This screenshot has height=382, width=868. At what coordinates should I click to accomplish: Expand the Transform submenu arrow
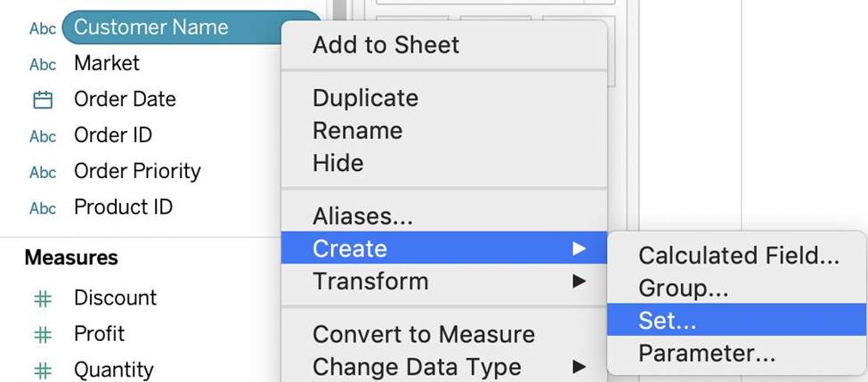click(x=580, y=281)
